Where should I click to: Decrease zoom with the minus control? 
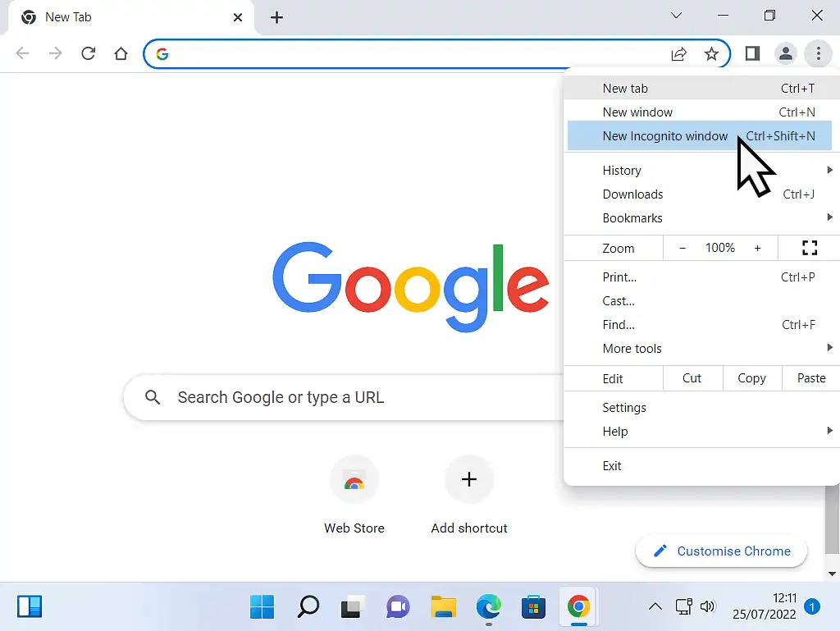pyautogui.click(x=682, y=247)
